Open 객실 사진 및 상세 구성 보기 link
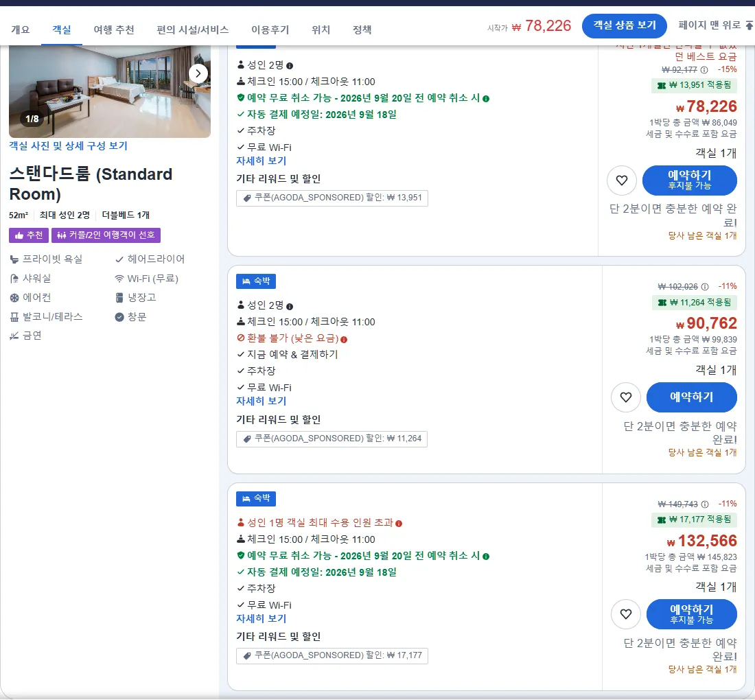Screen dimensions: 755x700 (x=69, y=146)
